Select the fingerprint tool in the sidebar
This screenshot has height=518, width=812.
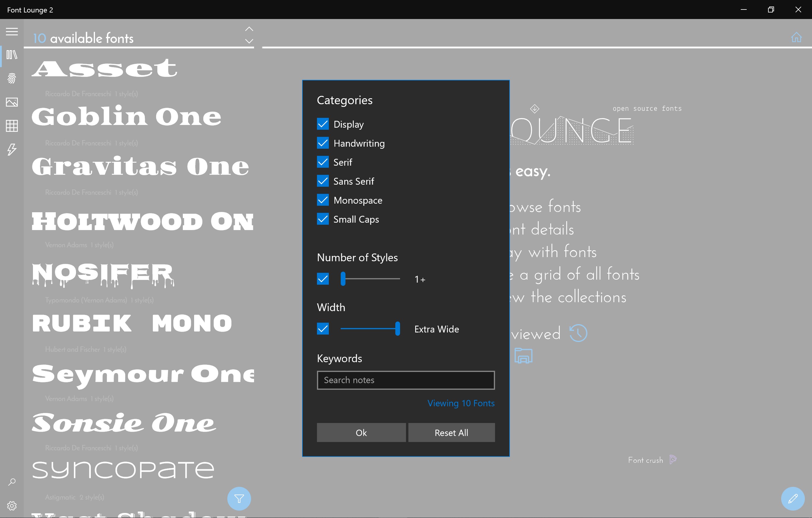tap(12, 79)
